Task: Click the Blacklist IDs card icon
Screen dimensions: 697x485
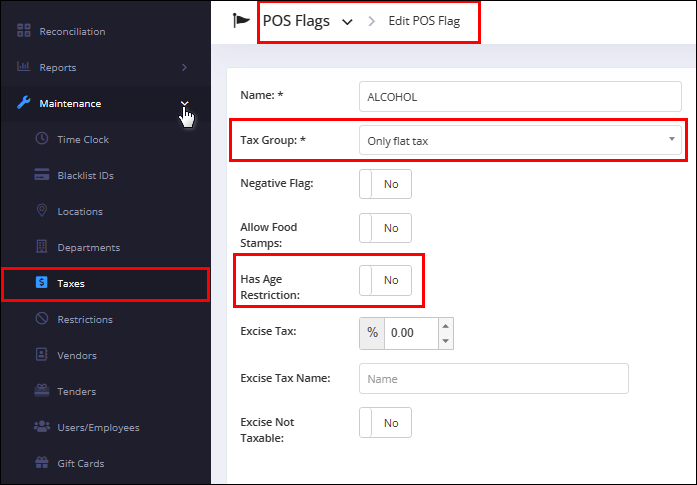Action: pos(42,174)
